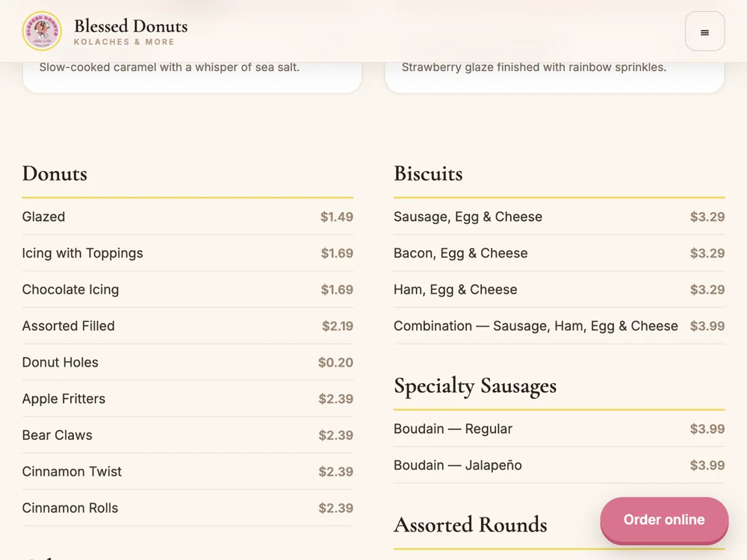Click the Sausage, Egg & Cheese biscuit
Image resolution: width=747 pixels, height=560 pixels.
tap(560, 217)
